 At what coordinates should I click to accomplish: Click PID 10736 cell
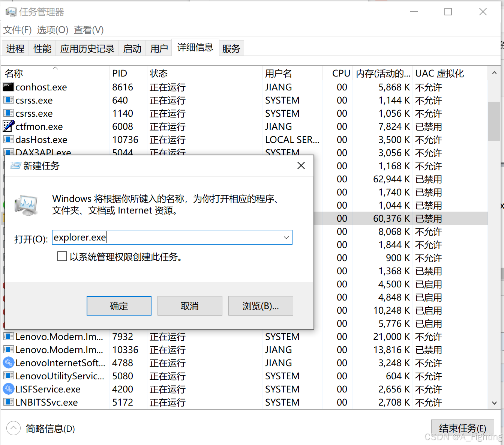click(125, 140)
